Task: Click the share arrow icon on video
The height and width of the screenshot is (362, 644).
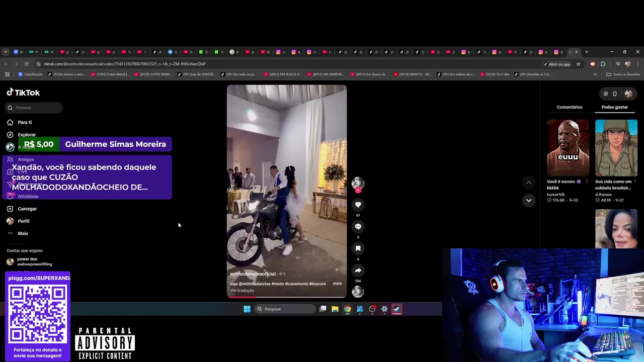Action: tap(358, 270)
